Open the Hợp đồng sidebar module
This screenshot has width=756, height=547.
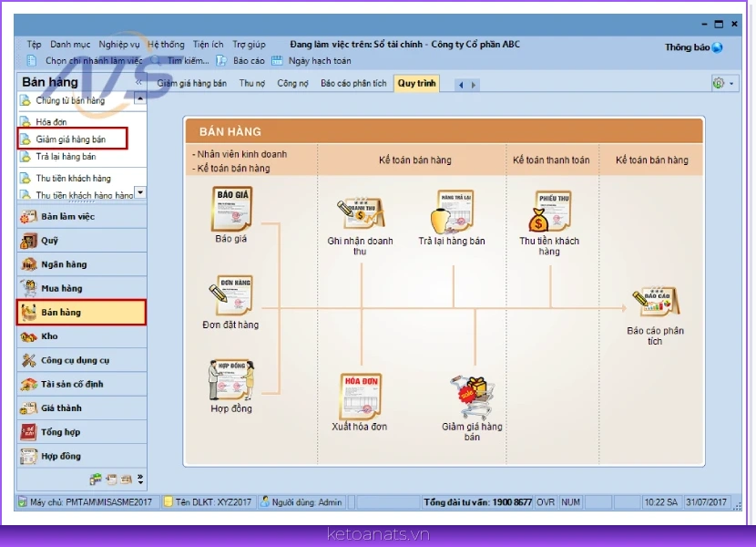tap(81, 456)
